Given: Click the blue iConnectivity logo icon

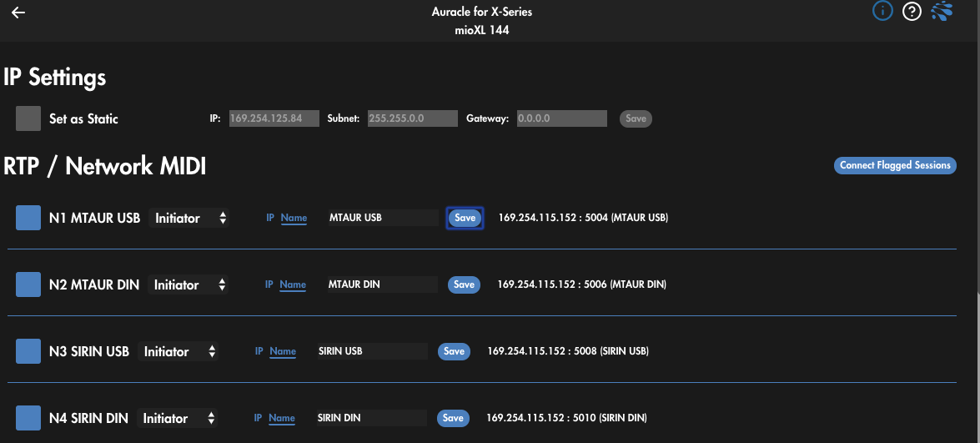Looking at the screenshot, I should pos(942,12).
